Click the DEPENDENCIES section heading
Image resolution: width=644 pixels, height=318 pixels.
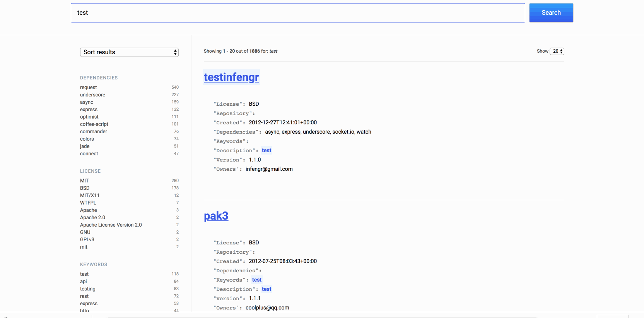[x=99, y=78]
